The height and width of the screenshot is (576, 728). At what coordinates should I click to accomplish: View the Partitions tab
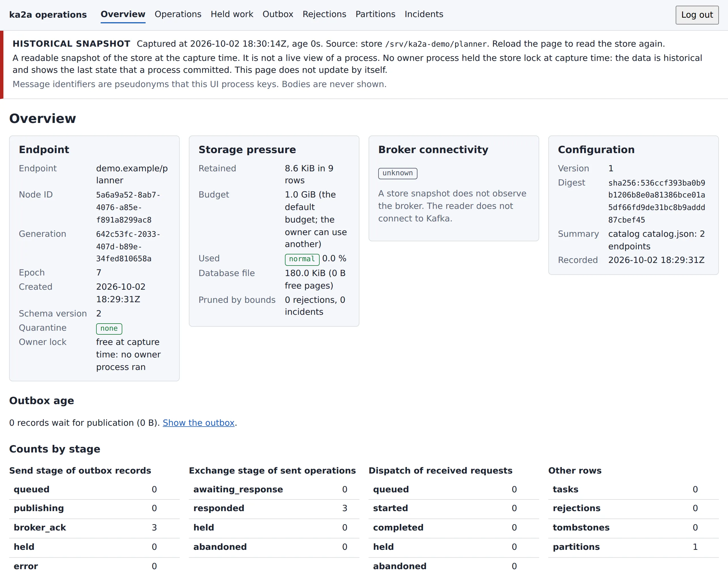pyautogui.click(x=375, y=14)
